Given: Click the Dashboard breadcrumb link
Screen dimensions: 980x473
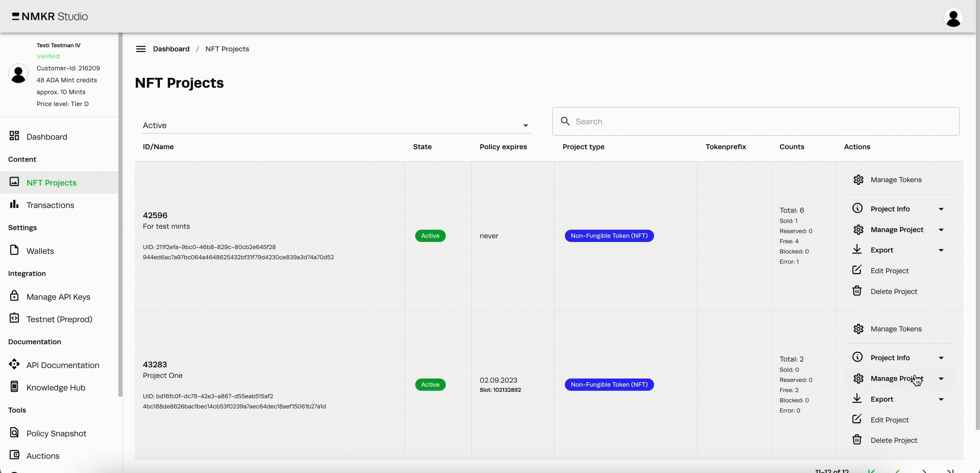Looking at the screenshot, I should (x=171, y=49).
